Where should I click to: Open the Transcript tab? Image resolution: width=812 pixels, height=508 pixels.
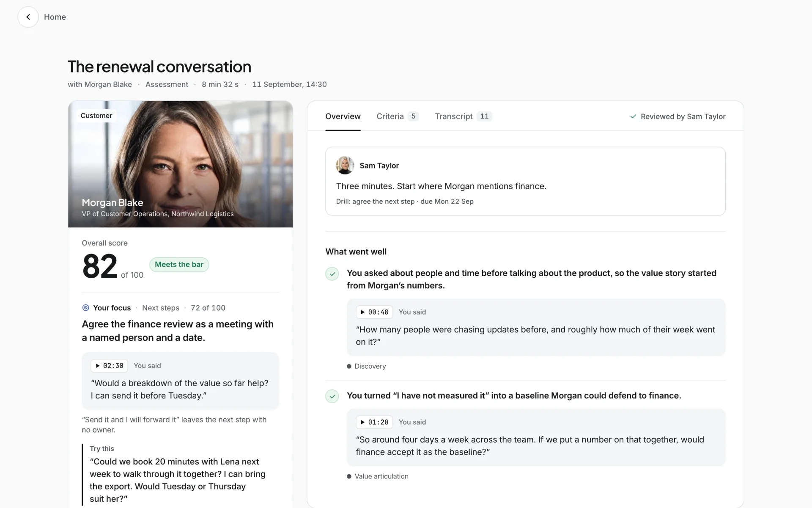coord(464,116)
